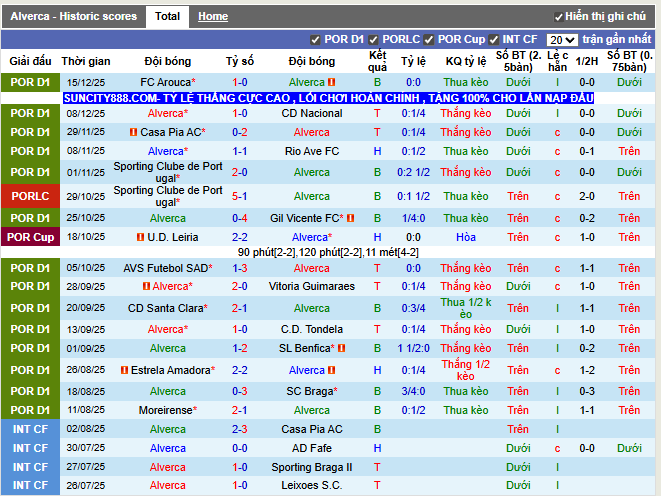Screen dimensions: 662x496
Task: Click the date 01/09/25
Action: 86,348
